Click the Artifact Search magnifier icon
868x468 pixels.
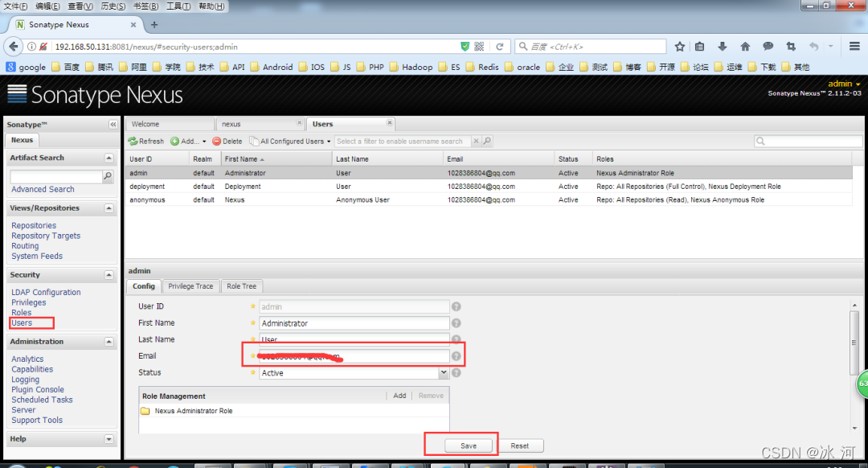coord(108,176)
